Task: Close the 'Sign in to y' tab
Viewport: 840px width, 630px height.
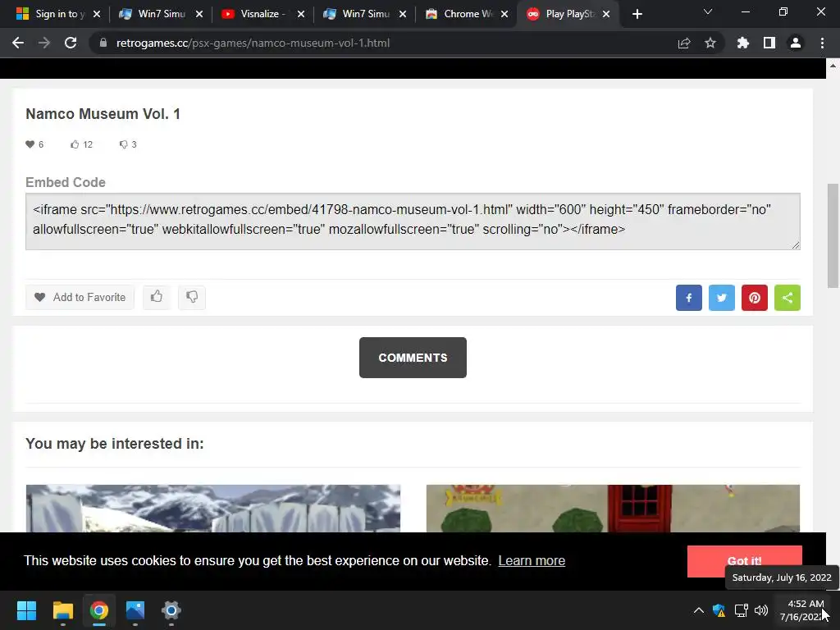Action: (x=97, y=14)
